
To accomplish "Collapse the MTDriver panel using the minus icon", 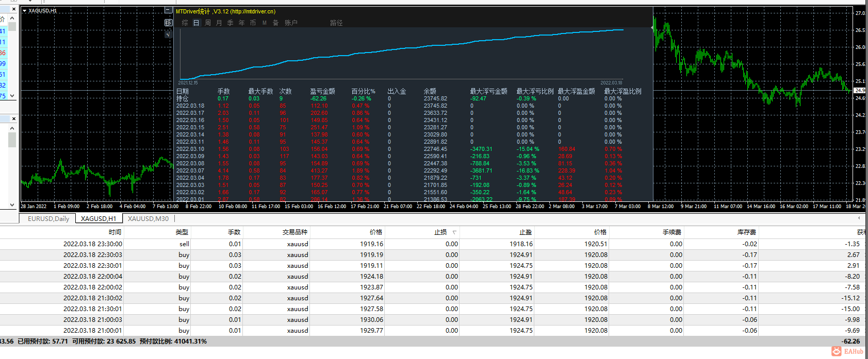I will [168, 10].
